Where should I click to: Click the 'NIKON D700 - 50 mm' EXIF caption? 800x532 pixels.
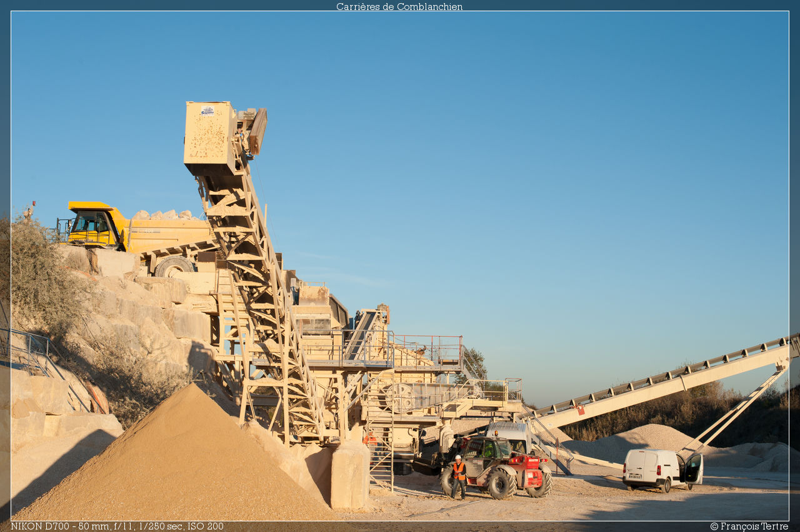click(x=117, y=526)
